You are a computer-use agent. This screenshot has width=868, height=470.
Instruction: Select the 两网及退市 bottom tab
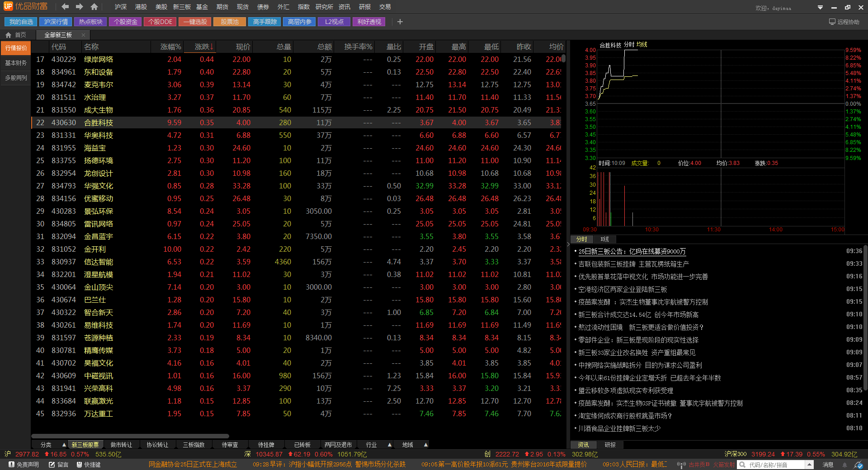pos(338,445)
